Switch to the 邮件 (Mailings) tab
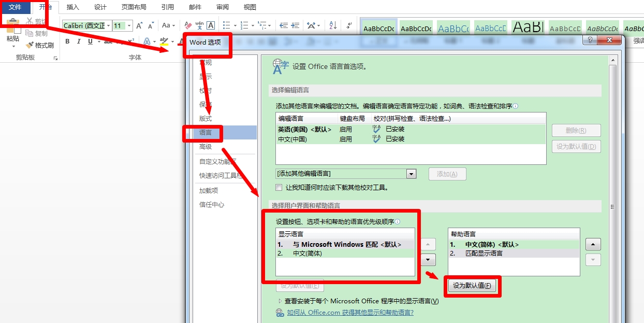Viewport: 644px width, 323px height. click(195, 7)
